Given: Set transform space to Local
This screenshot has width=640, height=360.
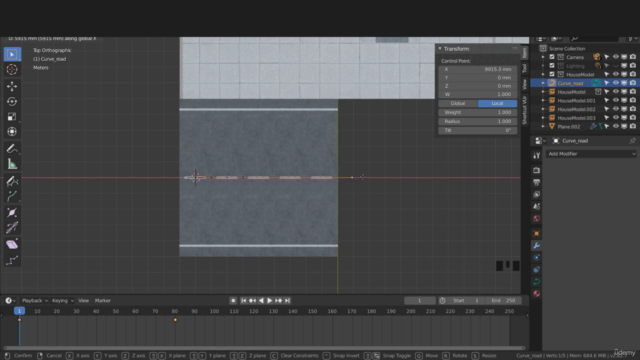Looking at the screenshot, I should 497,103.
